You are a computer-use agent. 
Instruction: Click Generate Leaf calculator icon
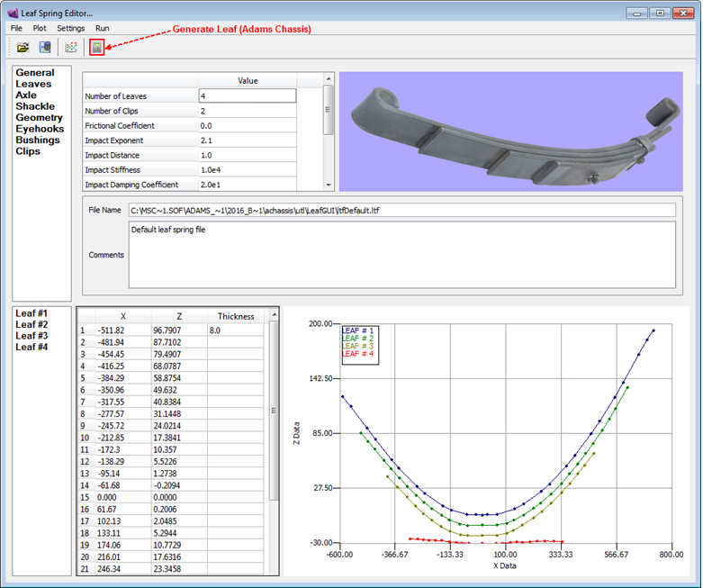[97, 47]
